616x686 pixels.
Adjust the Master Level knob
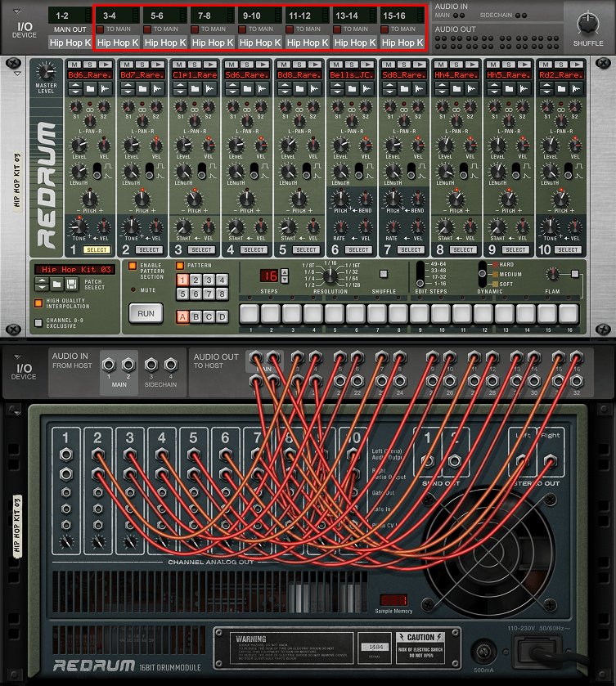[x=46, y=71]
